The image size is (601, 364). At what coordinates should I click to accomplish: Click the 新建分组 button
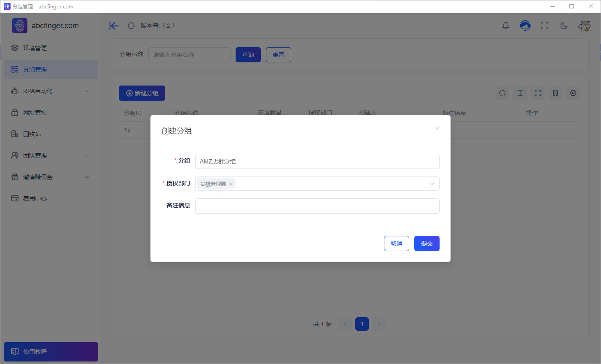142,93
